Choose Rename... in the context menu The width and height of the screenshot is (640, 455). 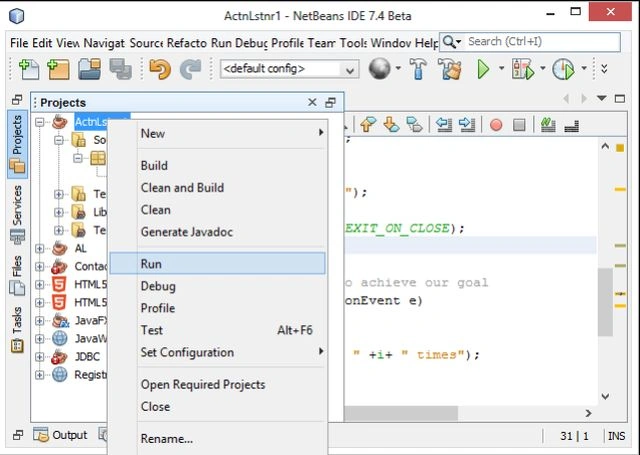pos(218,439)
